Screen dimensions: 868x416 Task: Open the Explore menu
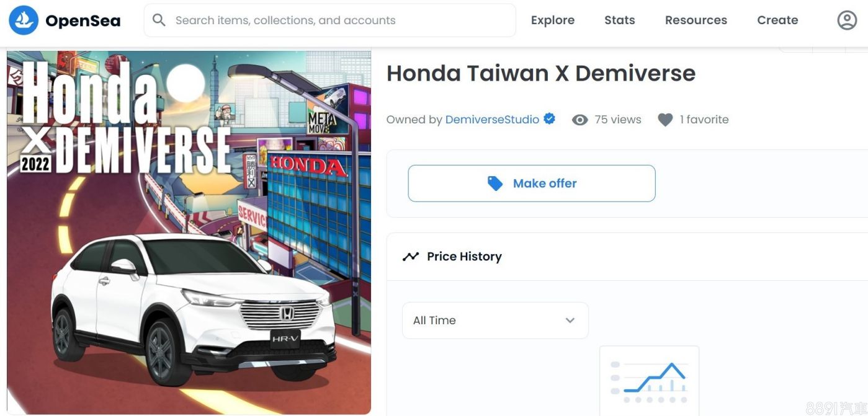(x=552, y=20)
